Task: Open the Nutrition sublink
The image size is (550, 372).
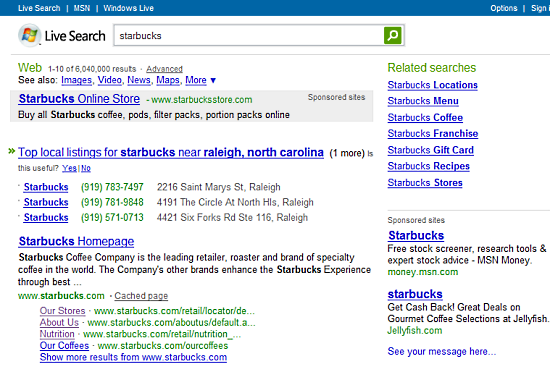Action: point(57,334)
